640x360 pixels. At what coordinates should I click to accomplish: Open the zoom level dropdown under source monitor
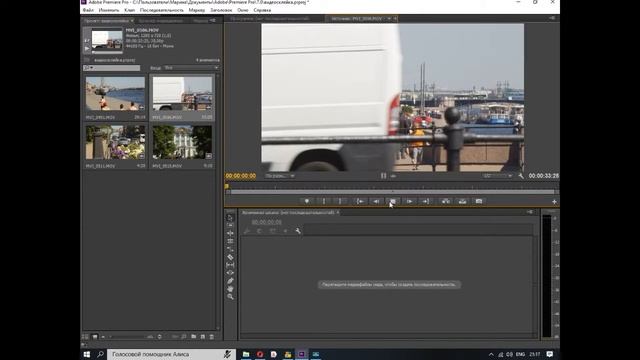[280, 176]
